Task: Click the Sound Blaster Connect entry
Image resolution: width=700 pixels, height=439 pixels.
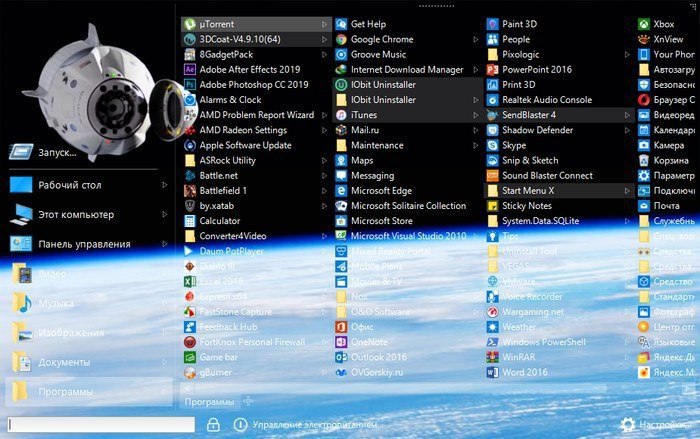Action: pos(559,176)
